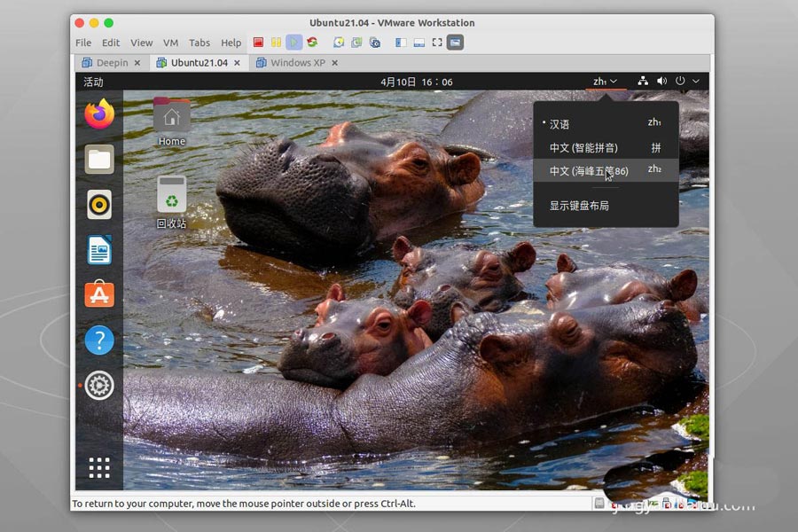Select 汉语 input source
The image size is (798, 532).
pyautogui.click(x=559, y=124)
